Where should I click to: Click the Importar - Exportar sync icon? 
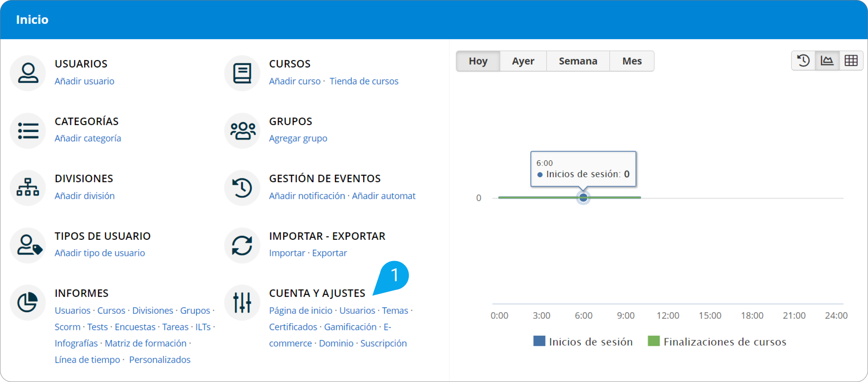(x=242, y=245)
